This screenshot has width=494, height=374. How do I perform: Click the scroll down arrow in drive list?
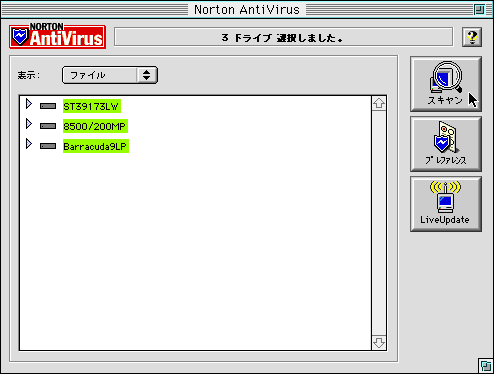[x=379, y=343]
